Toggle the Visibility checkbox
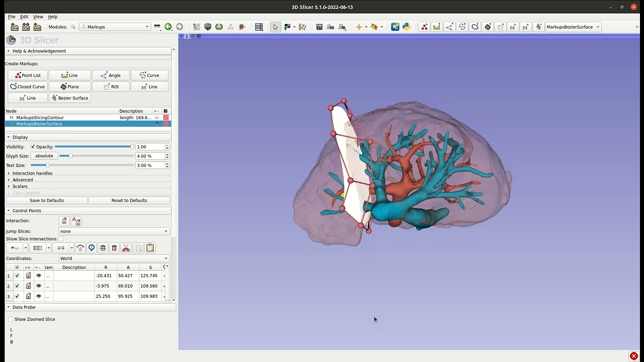 pos(33,147)
